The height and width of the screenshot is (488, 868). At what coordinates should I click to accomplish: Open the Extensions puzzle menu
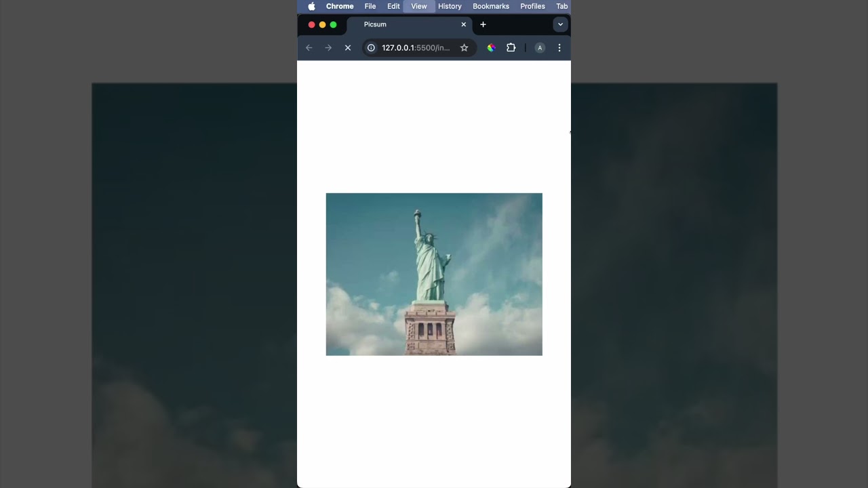(x=511, y=47)
